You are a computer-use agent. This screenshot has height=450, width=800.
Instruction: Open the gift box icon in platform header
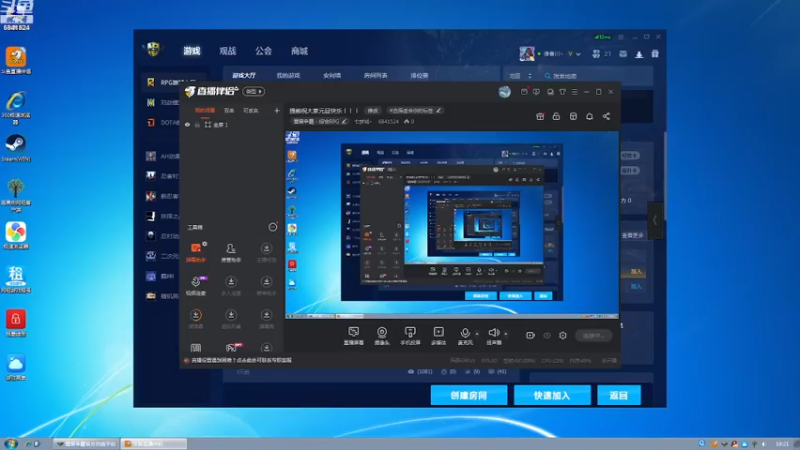(x=655, y=54)
